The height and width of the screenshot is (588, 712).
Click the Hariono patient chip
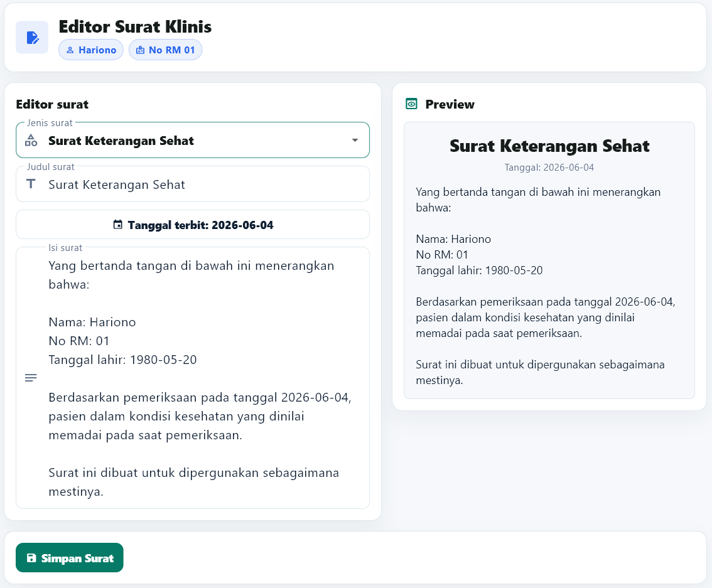91,50
